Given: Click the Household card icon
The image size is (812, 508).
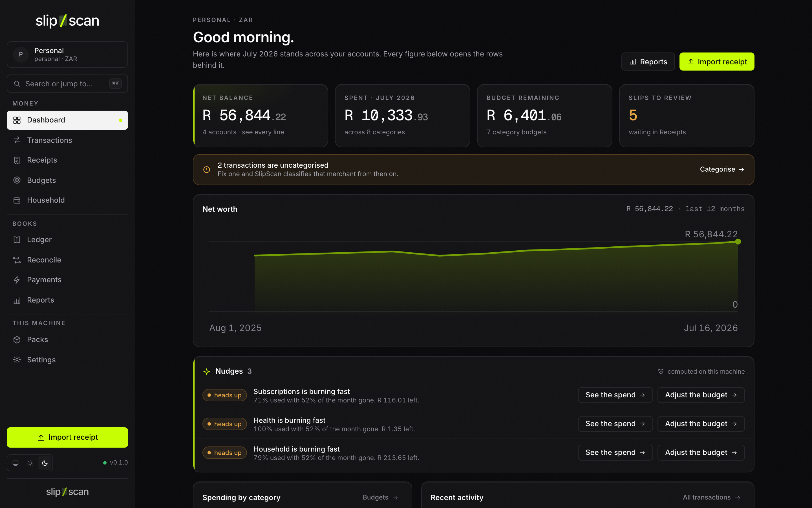Looking at the screenshot, I should (17, 200).
